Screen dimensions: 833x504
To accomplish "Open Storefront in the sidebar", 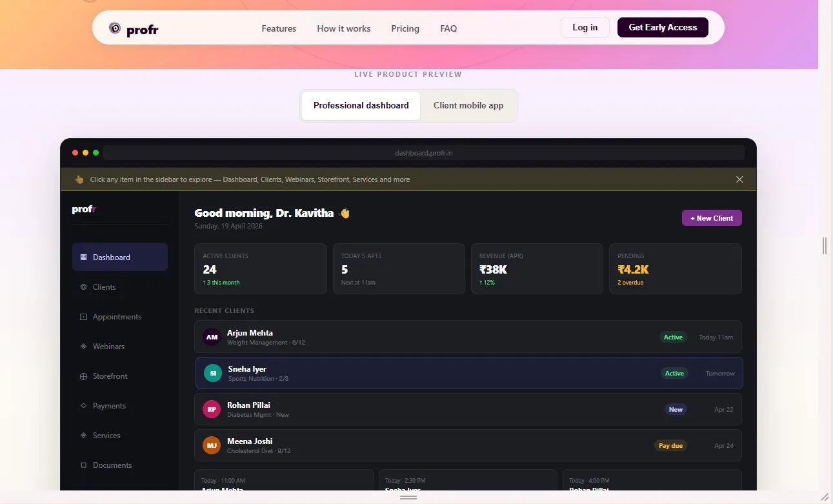I will (120, 376).
